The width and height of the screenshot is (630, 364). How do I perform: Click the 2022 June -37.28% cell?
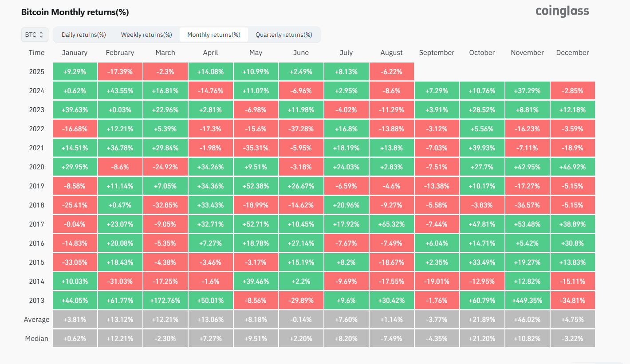click(x=301, y=129)
